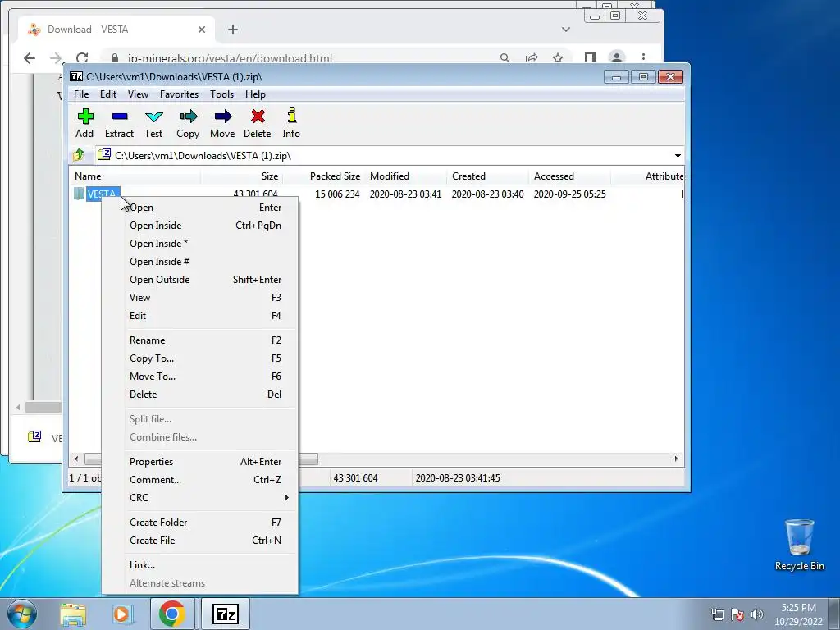Screen dimensions: 840x630
Task: Click Chrome's back arrow button
Action: [x=30, y=58]
